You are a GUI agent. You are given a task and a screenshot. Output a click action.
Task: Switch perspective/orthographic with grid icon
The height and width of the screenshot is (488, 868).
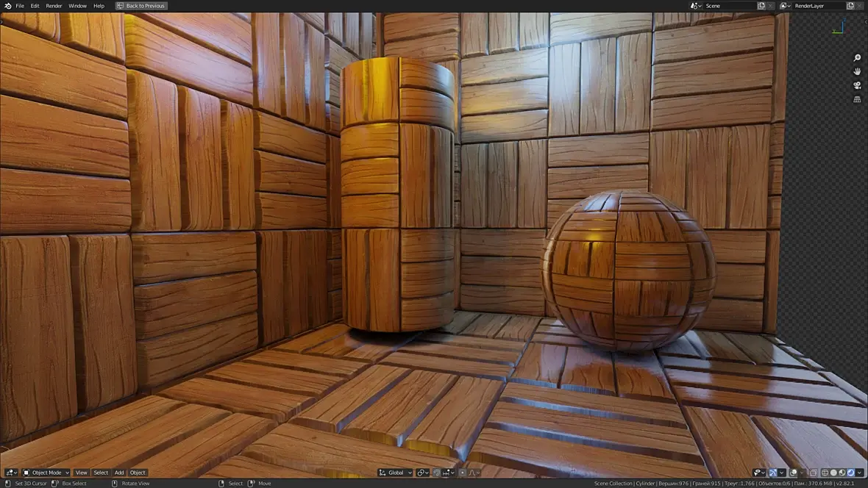click(857, 99)
